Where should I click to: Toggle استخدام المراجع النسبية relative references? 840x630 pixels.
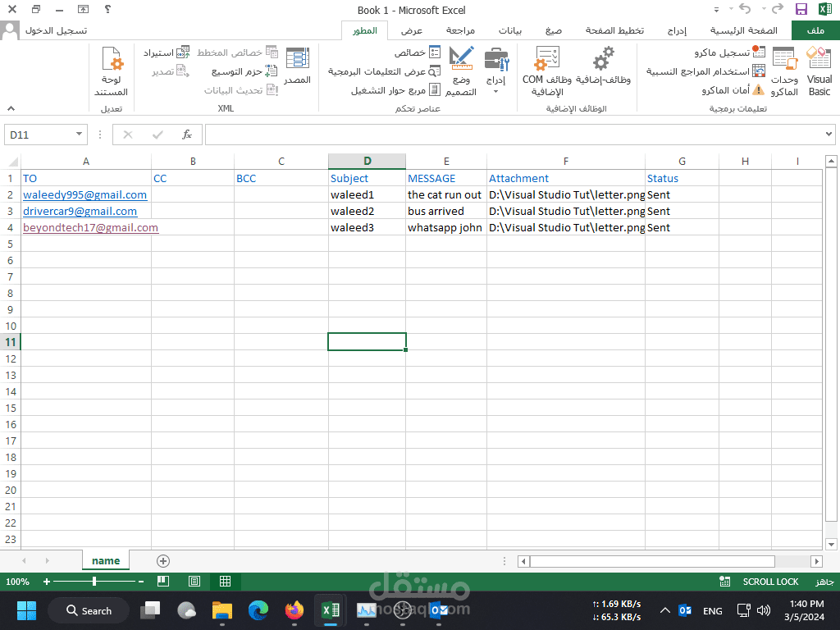(x=707, y=71)
